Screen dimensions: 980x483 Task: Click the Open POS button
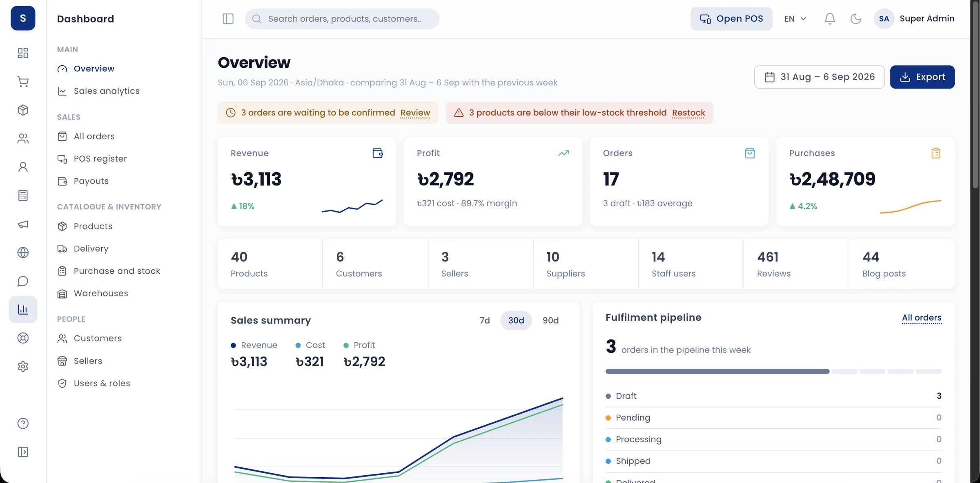coord(731,19)
